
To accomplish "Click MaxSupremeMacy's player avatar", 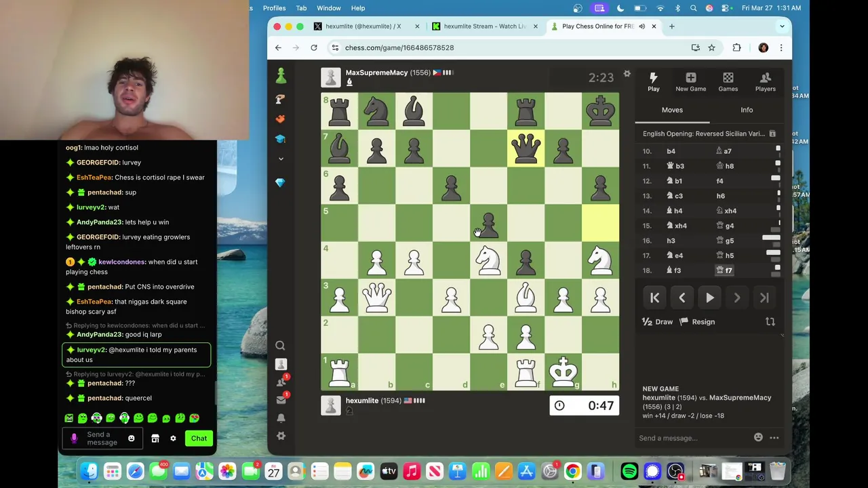I will pos(331,77).
